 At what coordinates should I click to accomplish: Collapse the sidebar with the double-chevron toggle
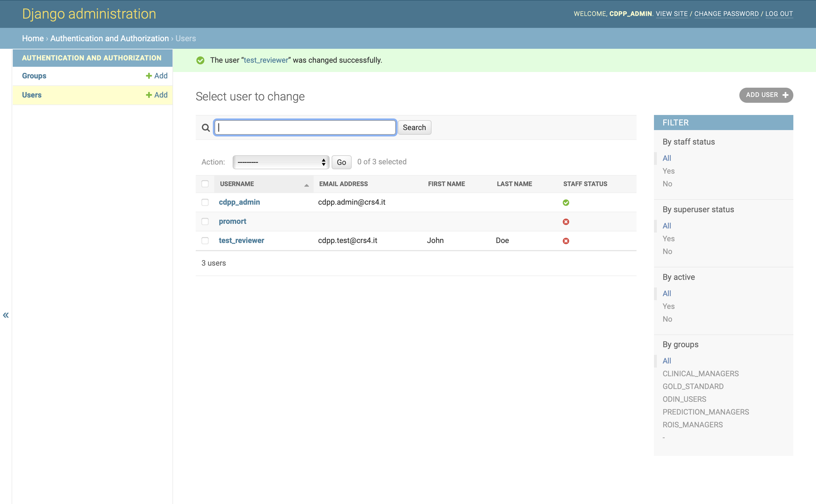click(x=6, y=315)
